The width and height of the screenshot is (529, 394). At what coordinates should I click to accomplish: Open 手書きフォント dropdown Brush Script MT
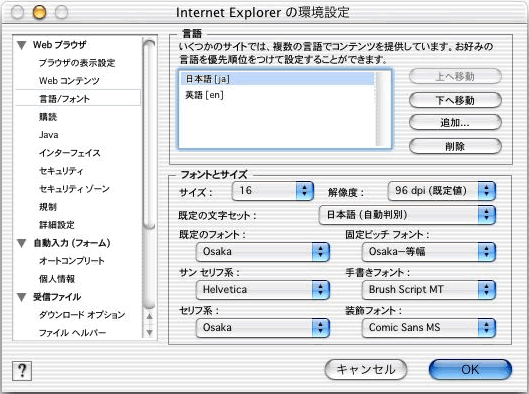click(429, 289)
